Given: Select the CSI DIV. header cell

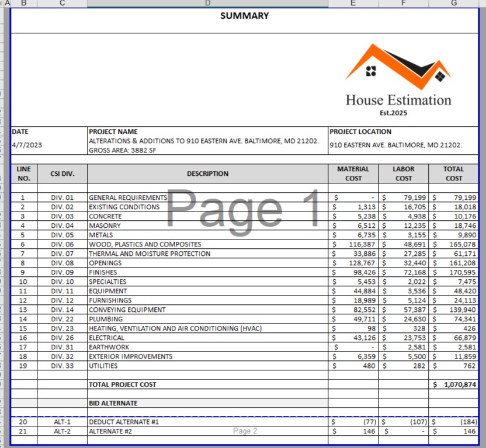Looking at the screenshot, I should tap(62, 173).
